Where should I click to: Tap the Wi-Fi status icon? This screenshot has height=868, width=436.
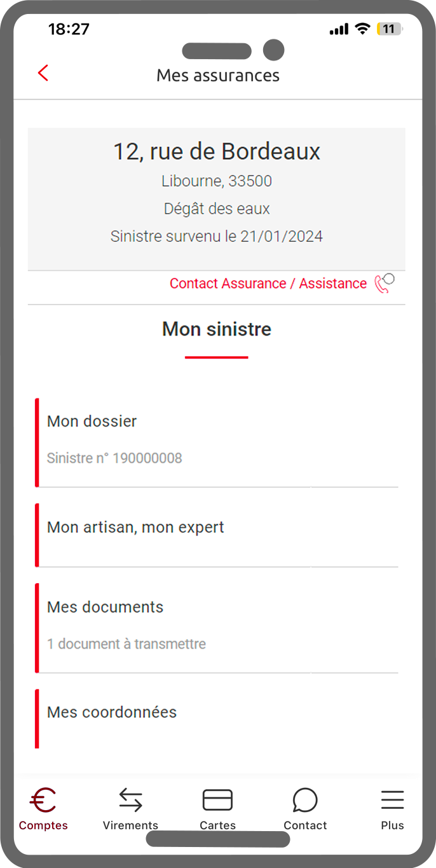362,29
